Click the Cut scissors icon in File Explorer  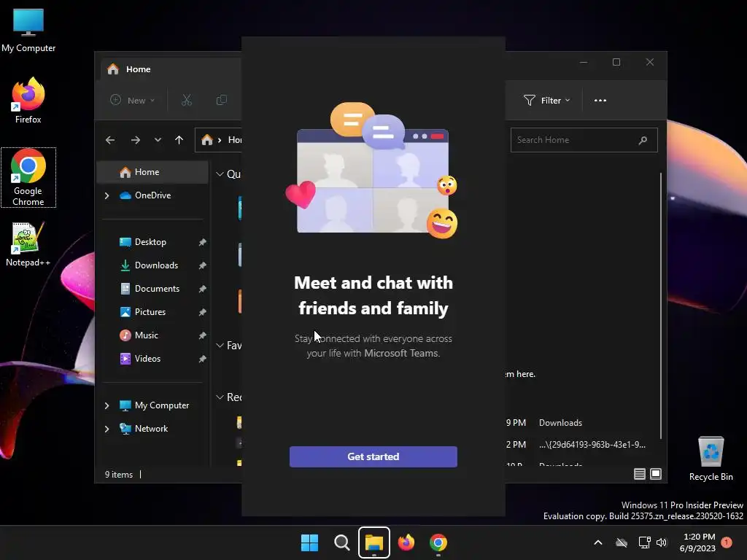[186, 101]
